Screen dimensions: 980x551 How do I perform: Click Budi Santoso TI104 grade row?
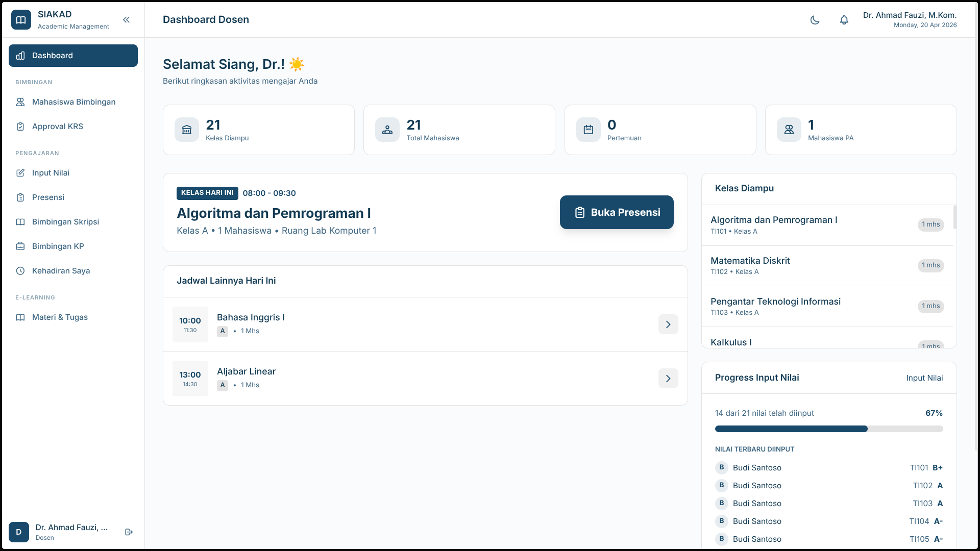tap(829, 521)
